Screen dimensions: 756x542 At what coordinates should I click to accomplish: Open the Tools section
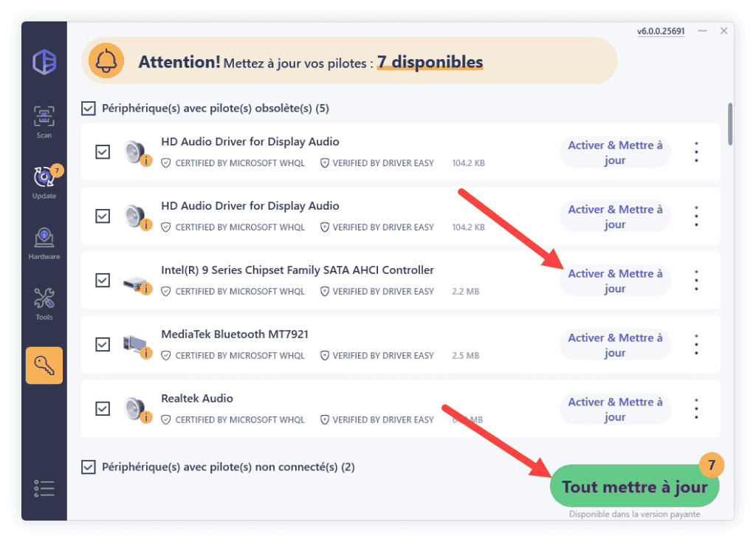coord(44,304)
